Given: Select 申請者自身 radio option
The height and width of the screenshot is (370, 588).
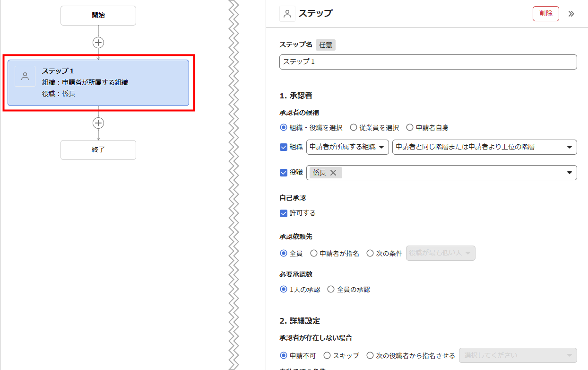Looking at the screenshot, I should tap(410, 128).
